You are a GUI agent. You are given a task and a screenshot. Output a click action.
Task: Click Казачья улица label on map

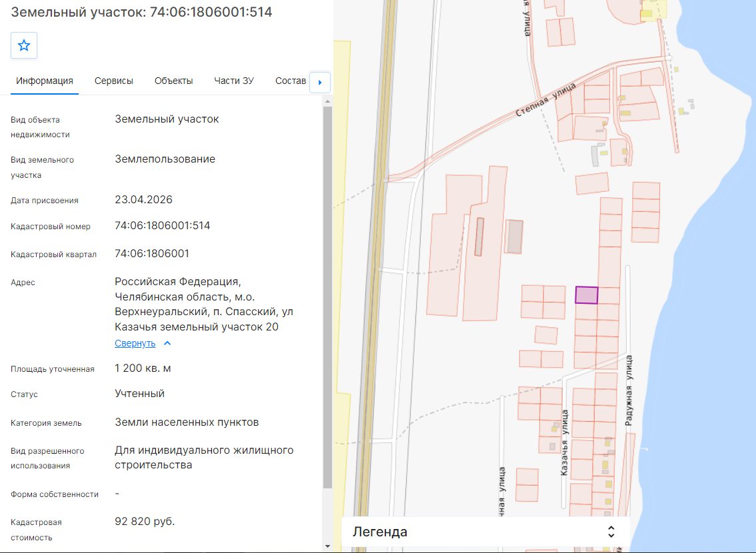tap(565, 442)
